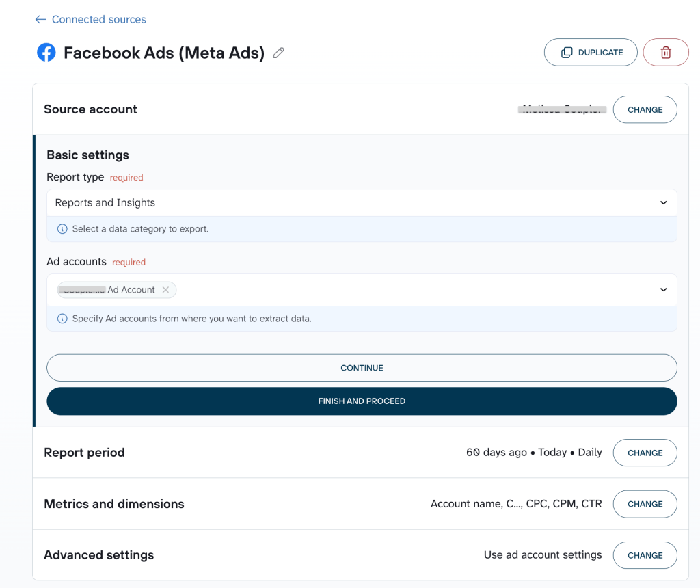Image resolution: width=700 pixels, height=588 pixels.
Task: Remove the Ad Account chip
Action: (x=165, y=290)
